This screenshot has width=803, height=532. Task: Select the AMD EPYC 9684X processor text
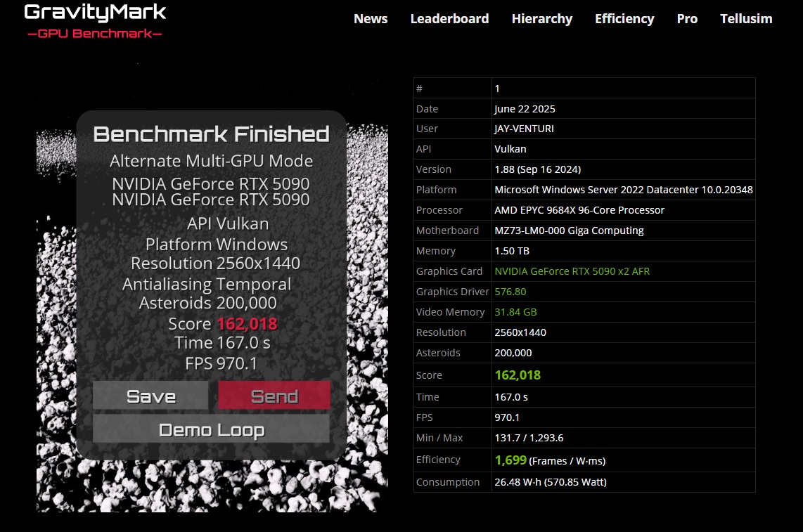click(579, 210)
